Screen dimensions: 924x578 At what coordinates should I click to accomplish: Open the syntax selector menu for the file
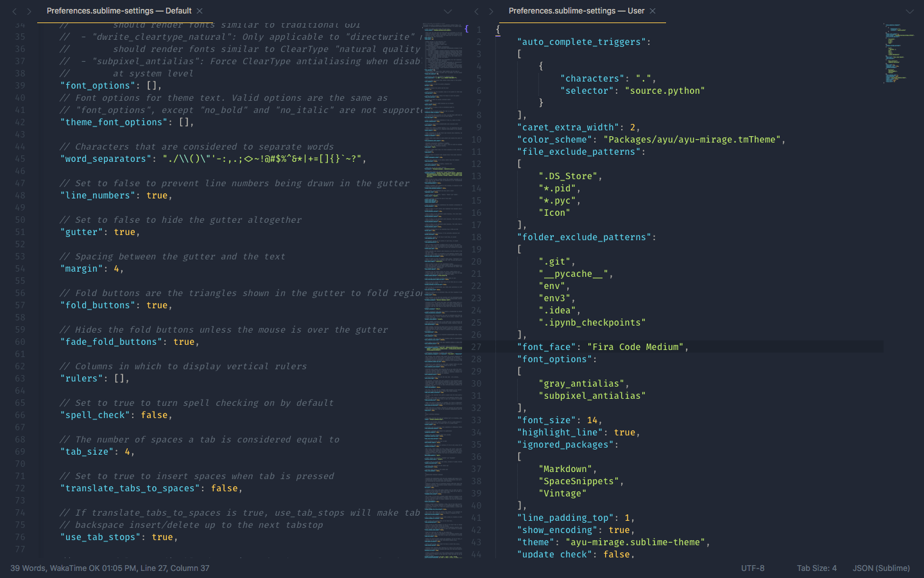tap(880, 568)
